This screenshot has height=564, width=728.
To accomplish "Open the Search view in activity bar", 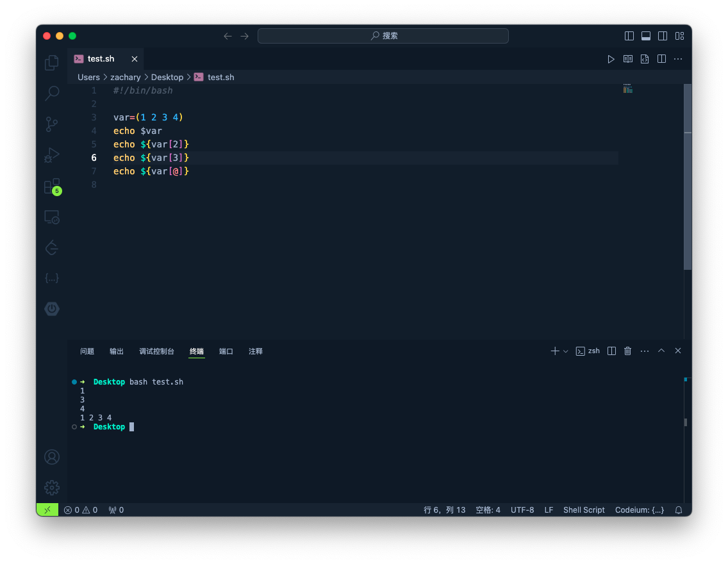I will tap(51, 94).
